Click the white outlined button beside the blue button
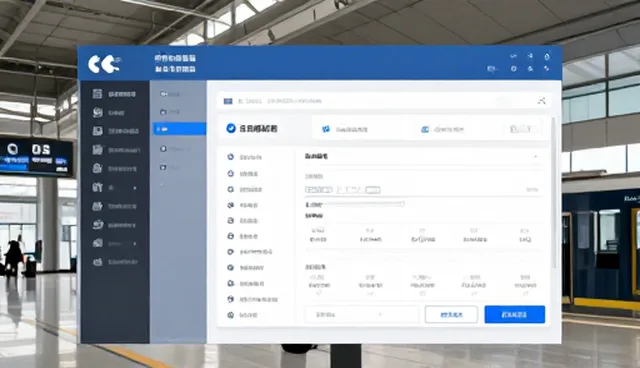Viewport: 640px width, 368px height. 451,315
